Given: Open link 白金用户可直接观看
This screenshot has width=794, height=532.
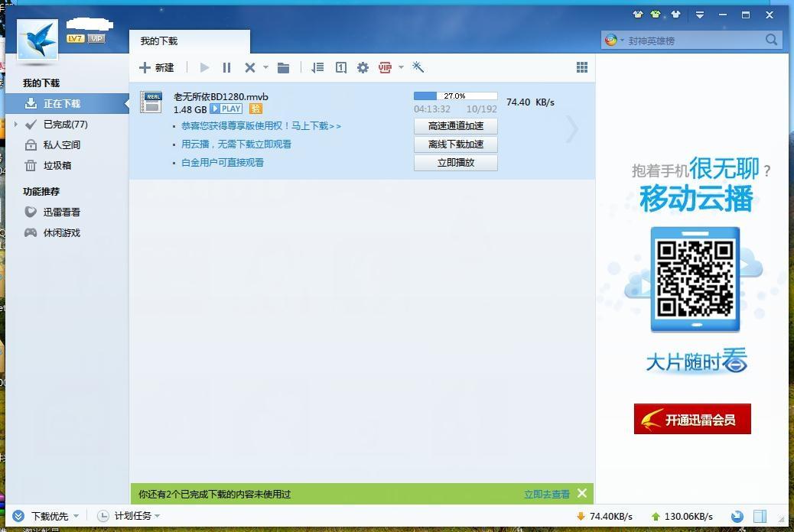Looking at the screenshot, I should coord(223,163).
